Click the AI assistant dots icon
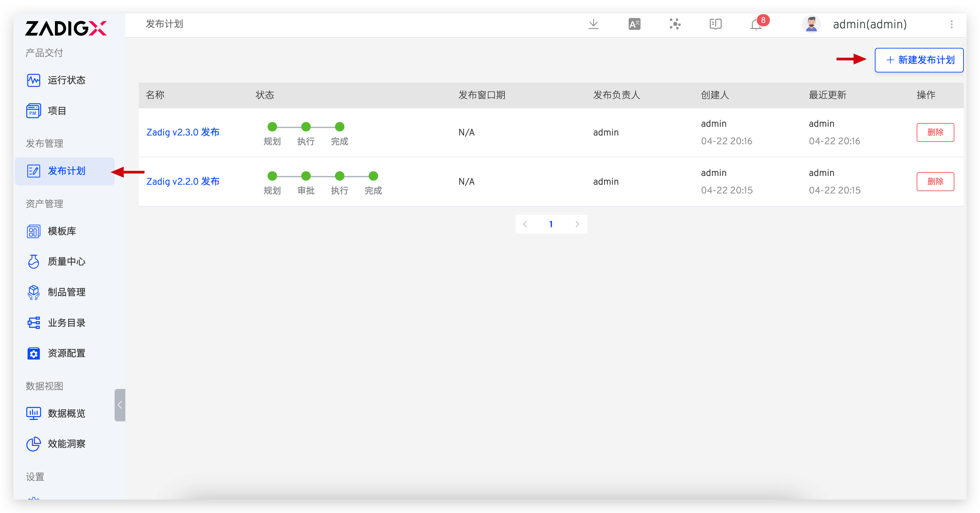The height and width of the screenshot is (513, 980). point(675,24)
